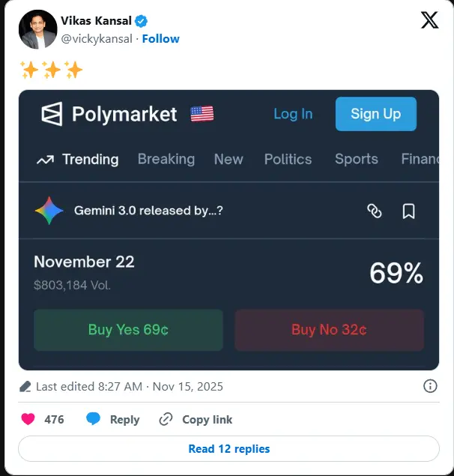Viewport: 454px width, 476px height.
Task: Click the X logo icon
Action: 429,20
